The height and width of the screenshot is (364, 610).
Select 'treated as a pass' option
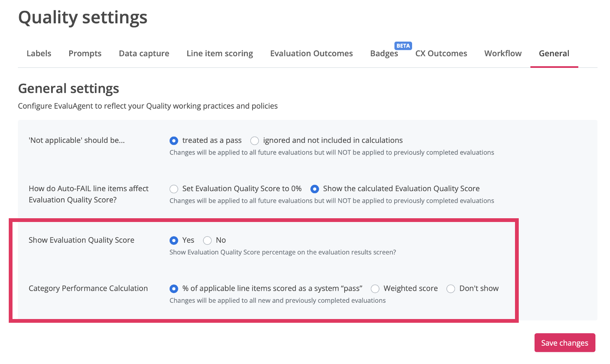click(174, 141)
